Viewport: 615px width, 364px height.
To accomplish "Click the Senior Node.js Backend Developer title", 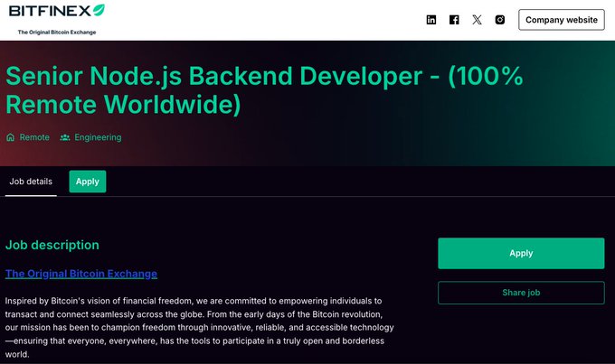I will pos(264,90).
